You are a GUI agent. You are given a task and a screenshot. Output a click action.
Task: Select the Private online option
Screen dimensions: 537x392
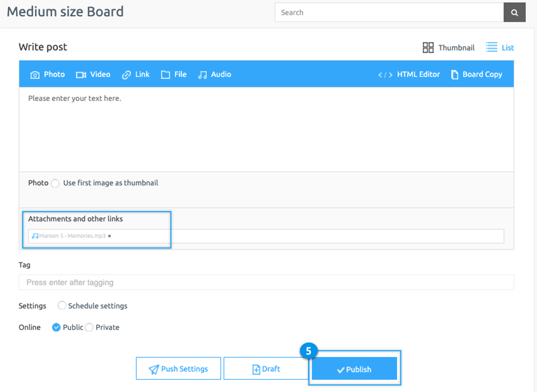pyautogui.click(x=89, y=327)
